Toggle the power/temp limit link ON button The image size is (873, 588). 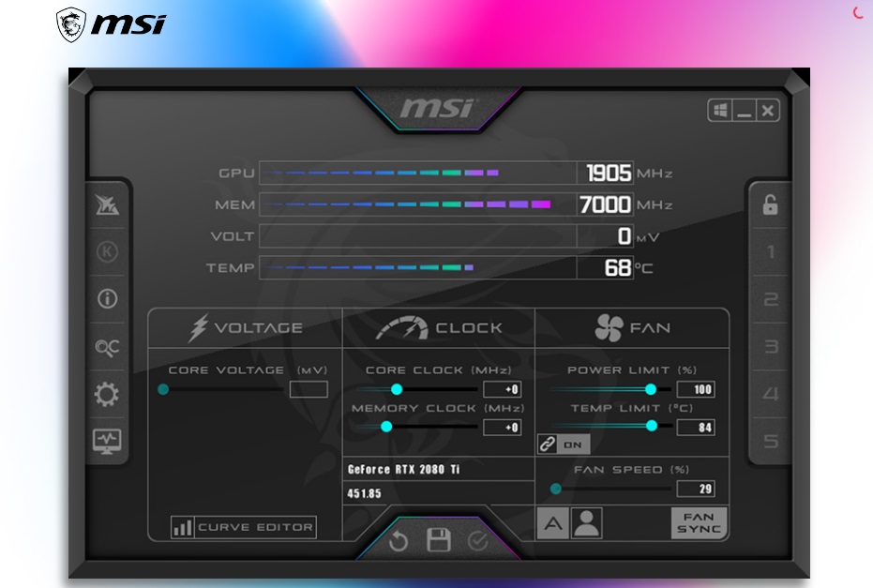click(561, 445)
